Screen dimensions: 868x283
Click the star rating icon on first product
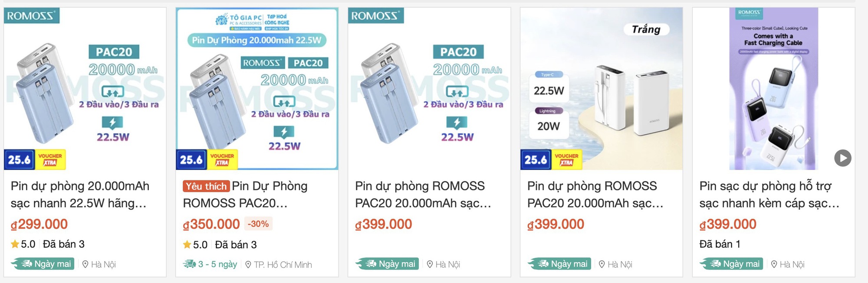click(14, 244)
